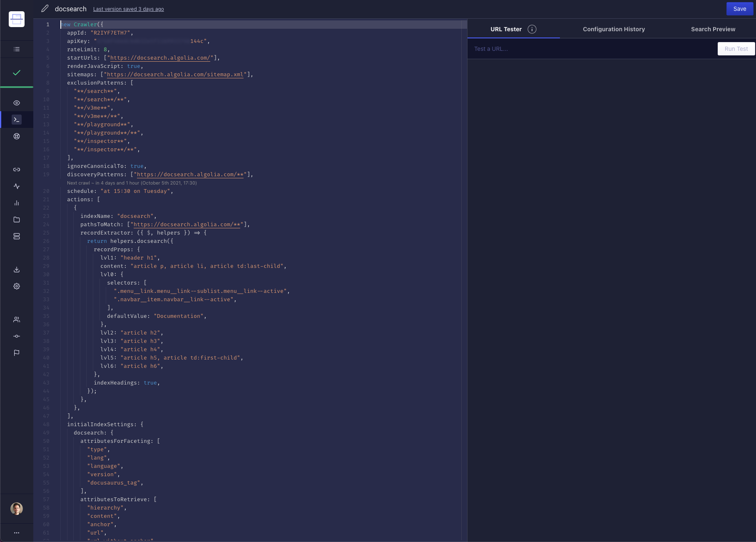Select the terminal editor icon
Viewport: 756px width, 542px height.
tap(17, 120)
